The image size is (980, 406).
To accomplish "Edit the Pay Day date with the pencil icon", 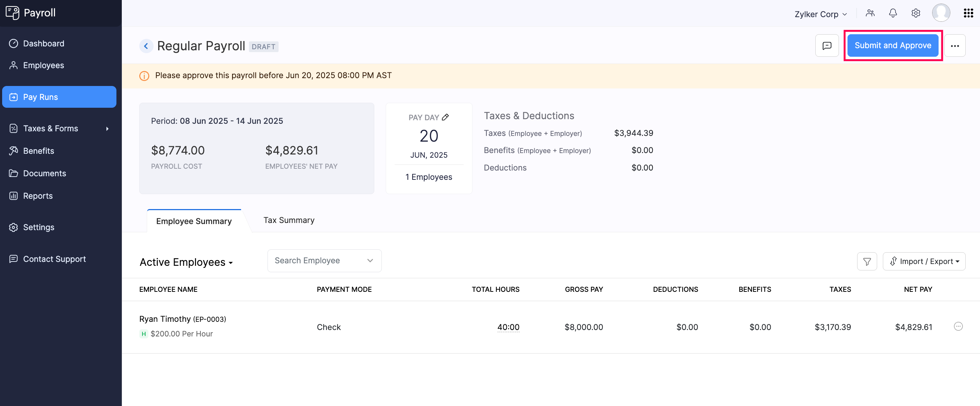I will [445, 117].
